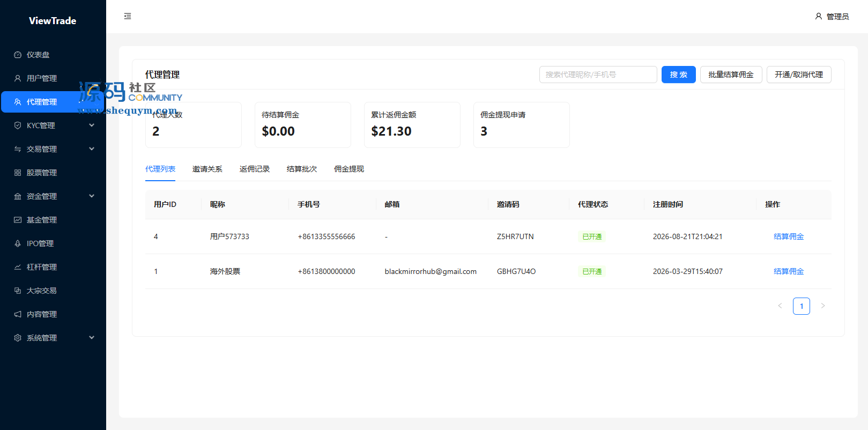The height and width of the screenshot is (430, 868).
Task: Open 仪表盘 in the sidebar menu
Action: (x=53, y=55)
